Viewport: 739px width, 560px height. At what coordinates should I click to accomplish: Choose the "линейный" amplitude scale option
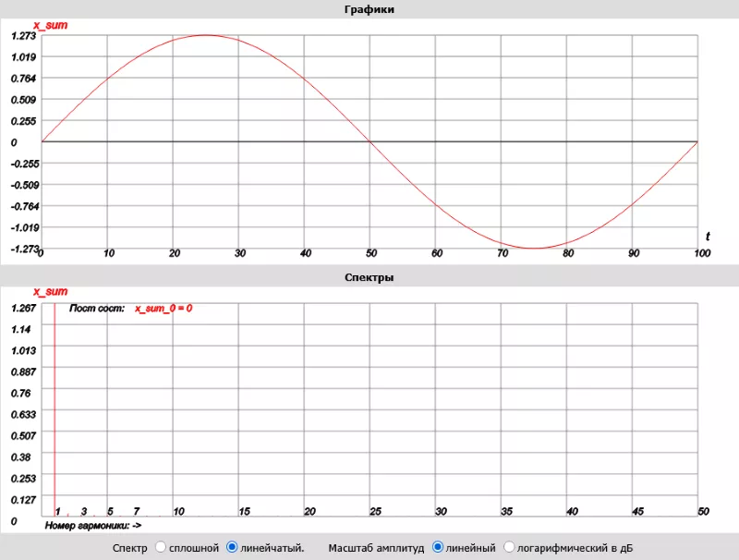pyautogui.click(x=439, y=548)
